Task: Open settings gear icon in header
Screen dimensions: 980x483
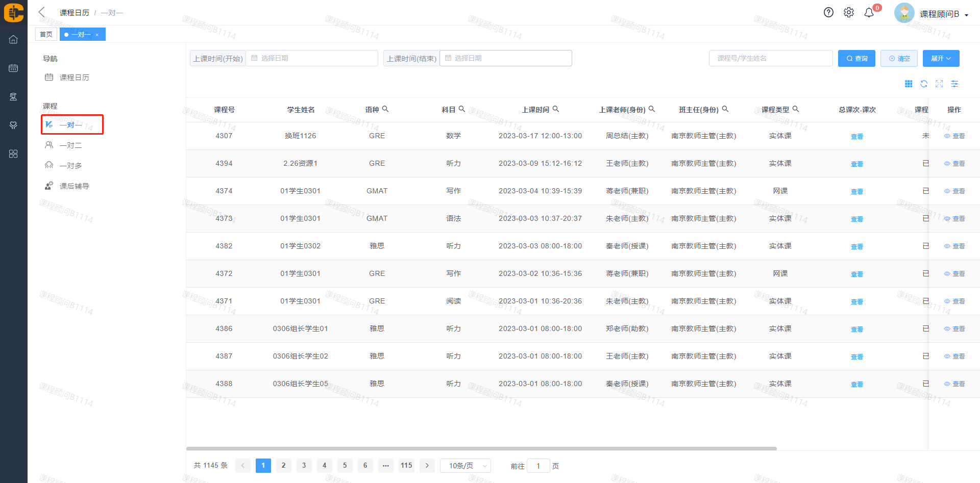Action: coord(848,13)
